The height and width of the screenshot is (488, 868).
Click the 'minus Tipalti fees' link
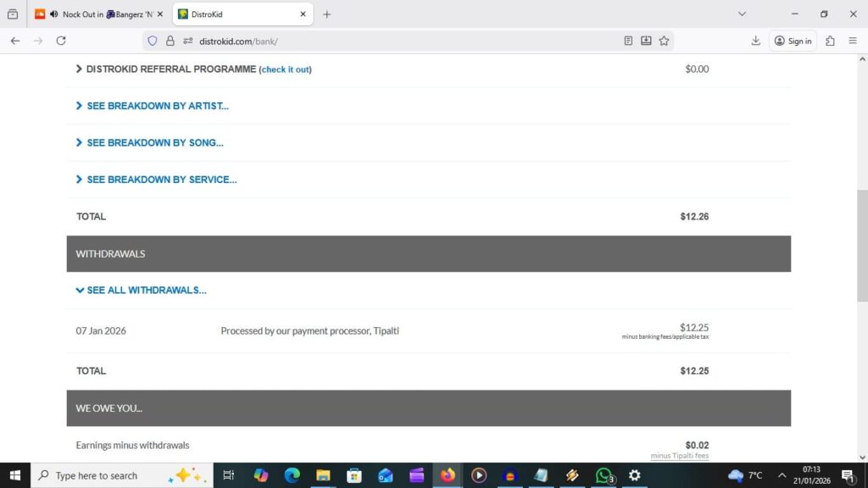point(679,456)
